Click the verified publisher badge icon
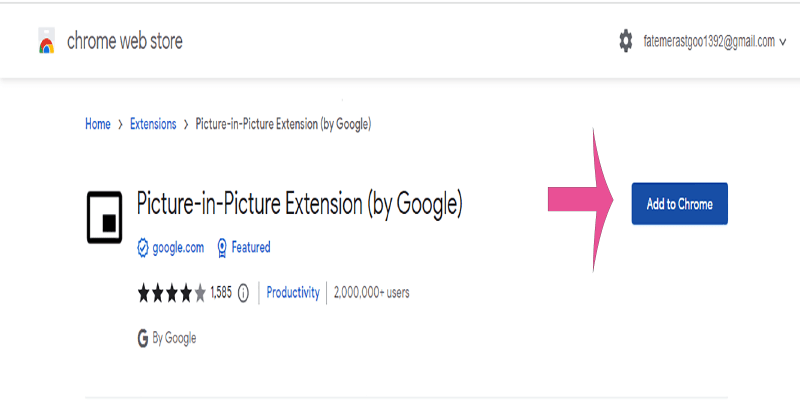 coord(143,247)
